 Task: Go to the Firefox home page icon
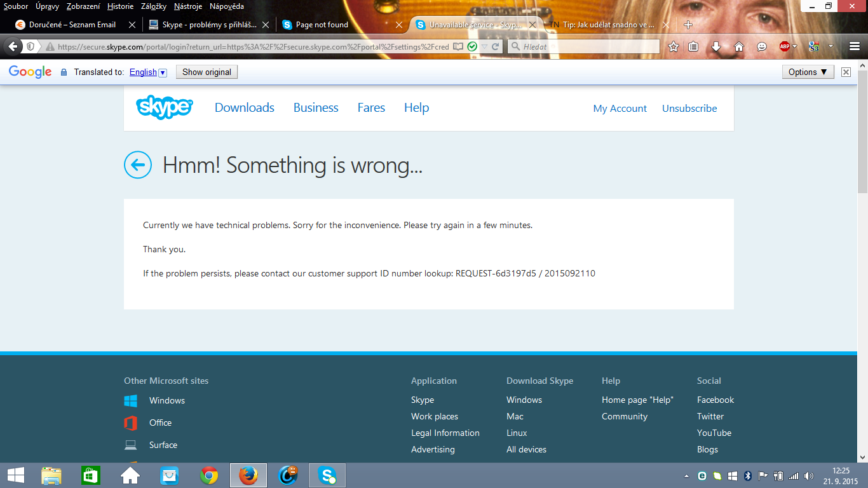738,46
